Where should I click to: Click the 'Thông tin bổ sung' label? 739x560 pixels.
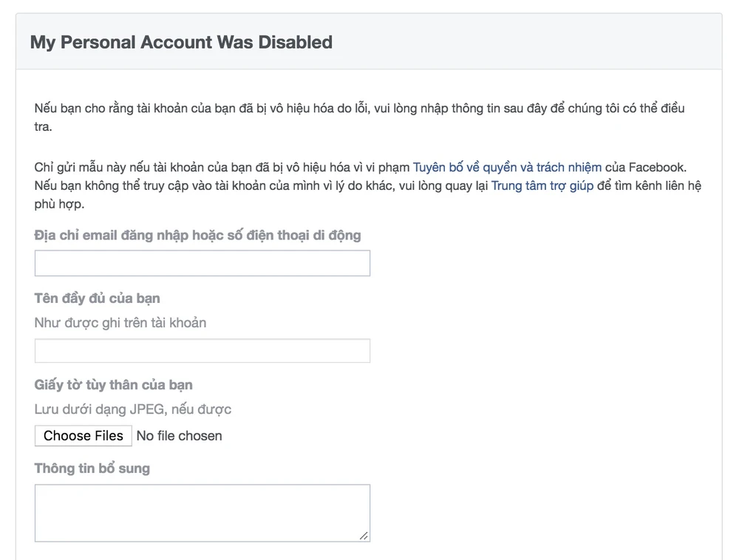pos(92,468)
